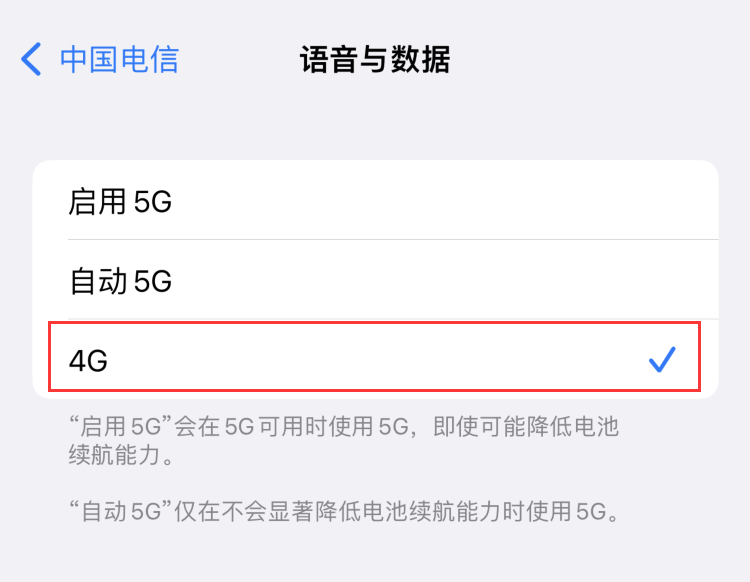Enable 5G via the first list row

(x=375, y=202)
